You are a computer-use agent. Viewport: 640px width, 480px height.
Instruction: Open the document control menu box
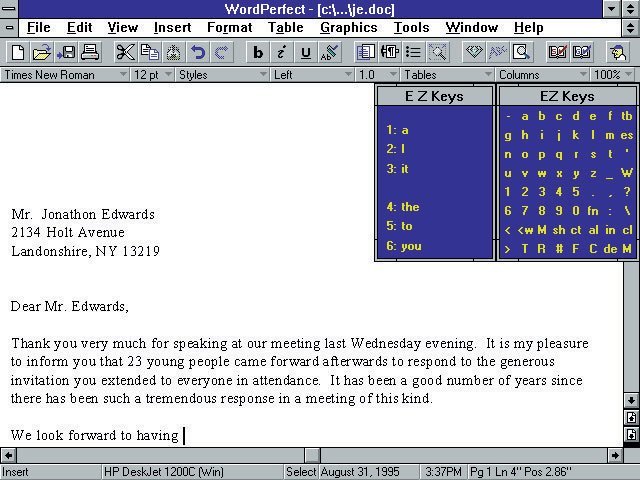[9, 28]
